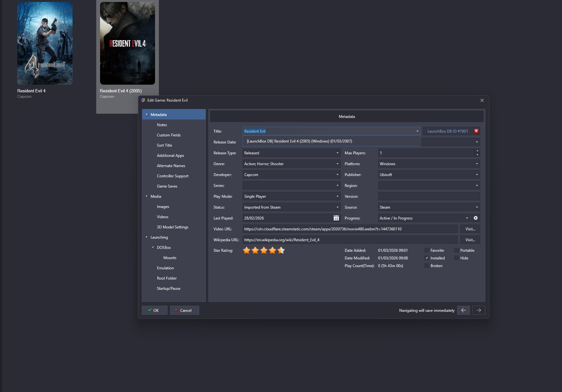Image resolution: width=562 pixels, height=392 pixels.
Task: Go to previous game with left arrow
Action: click(463, 310)
